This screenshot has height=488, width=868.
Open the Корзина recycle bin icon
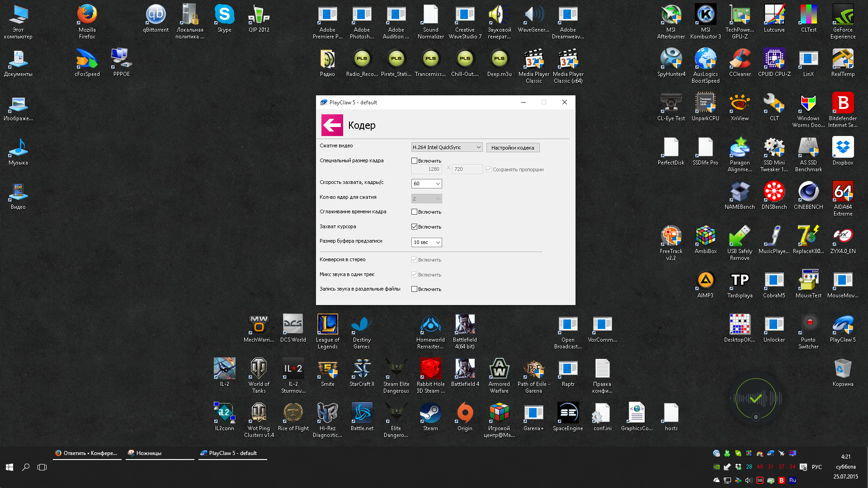click(843, 369)
